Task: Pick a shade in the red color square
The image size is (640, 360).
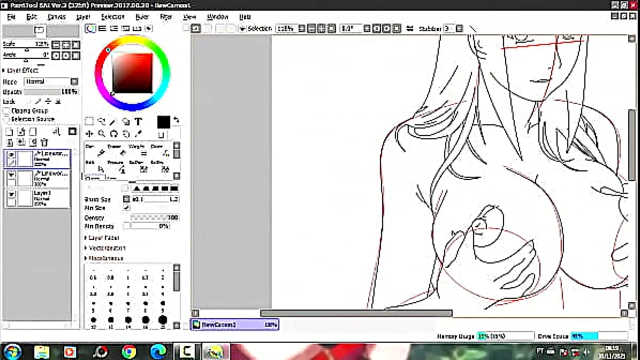Action: coord(132,73)
